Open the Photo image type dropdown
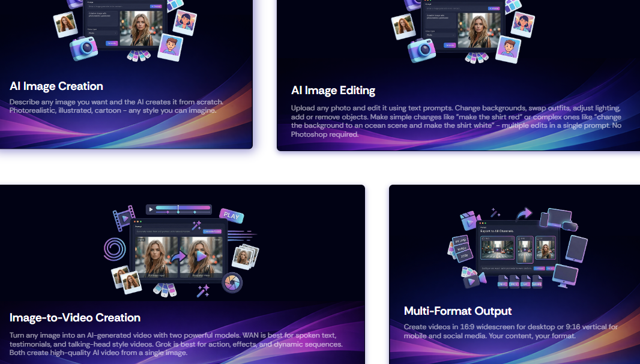This screenshot has height=364, width=640. point(101,33)
